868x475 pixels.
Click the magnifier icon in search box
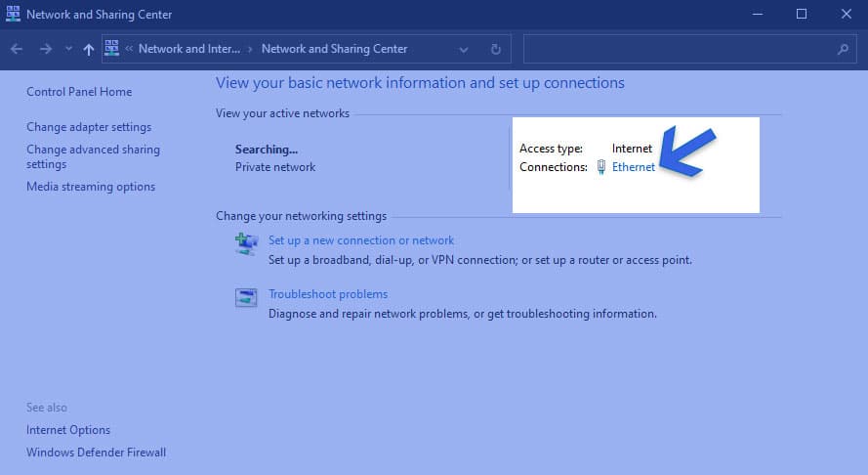click(843, 49)
